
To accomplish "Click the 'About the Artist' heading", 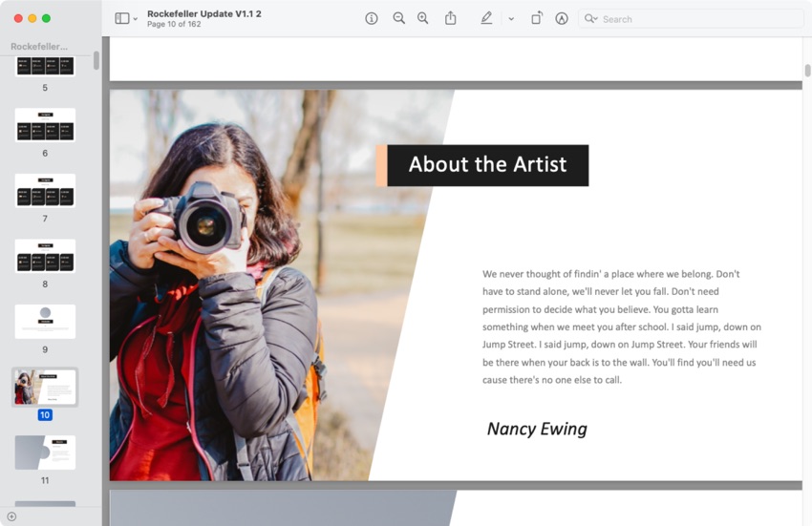I will coord(487,164).
